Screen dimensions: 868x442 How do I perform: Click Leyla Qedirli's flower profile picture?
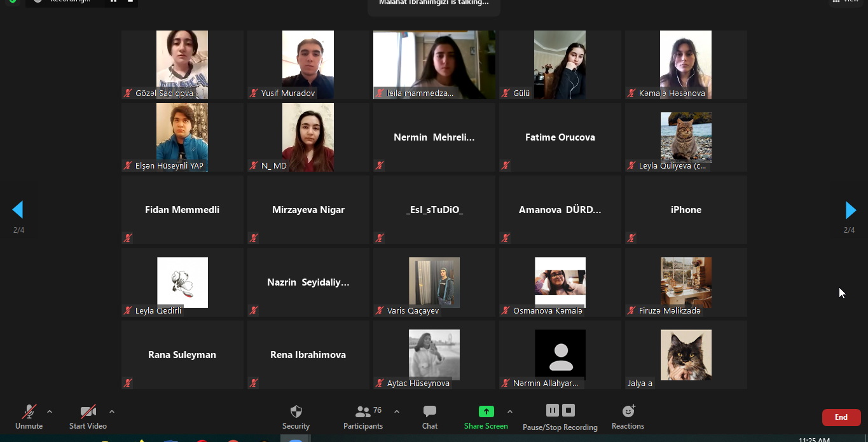click(x=183, y=282)
